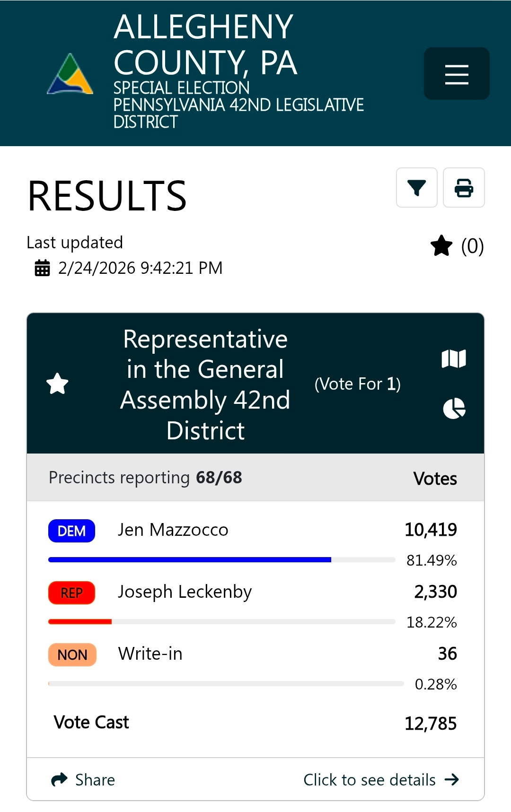Image resolution: width=511 pixels, height=812 pixels.
Task: Click the Share arrow icon
Action: (60, 780)
